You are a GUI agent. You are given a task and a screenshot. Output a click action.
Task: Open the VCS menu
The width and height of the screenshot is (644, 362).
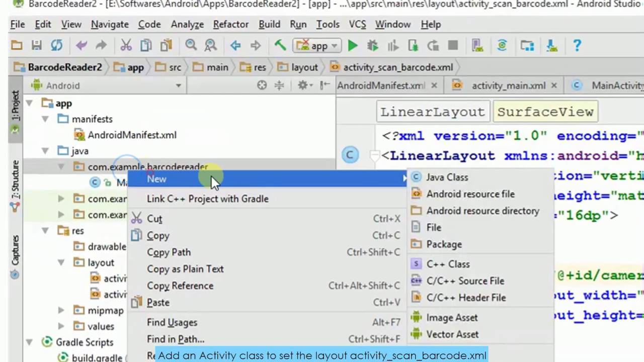click(x=357, y=24)
